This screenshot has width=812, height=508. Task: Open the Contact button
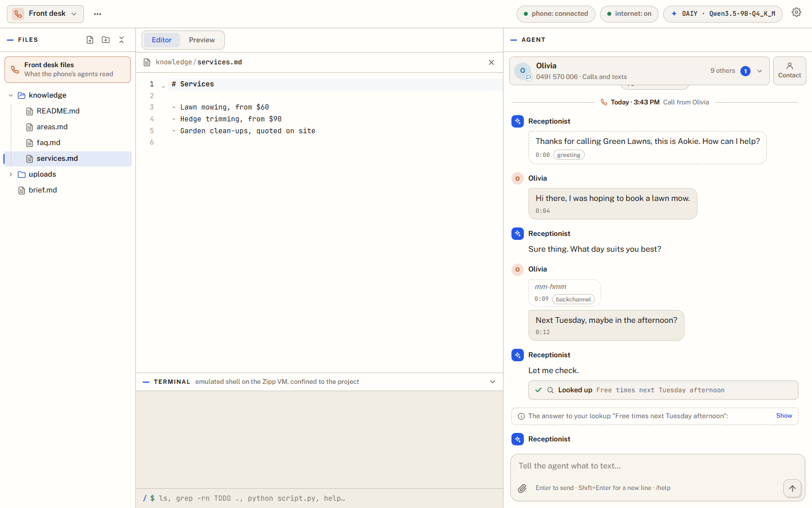click(789, 71)
